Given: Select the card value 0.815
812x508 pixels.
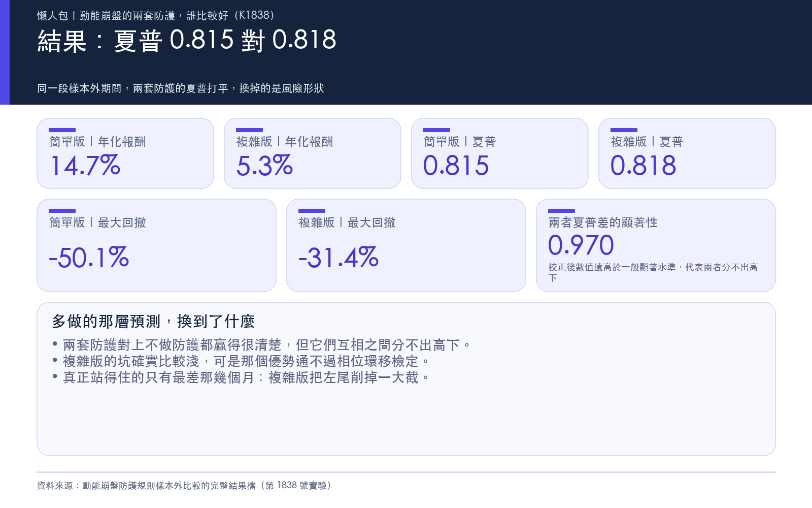Looking at the screenshot, I should 456,166.
